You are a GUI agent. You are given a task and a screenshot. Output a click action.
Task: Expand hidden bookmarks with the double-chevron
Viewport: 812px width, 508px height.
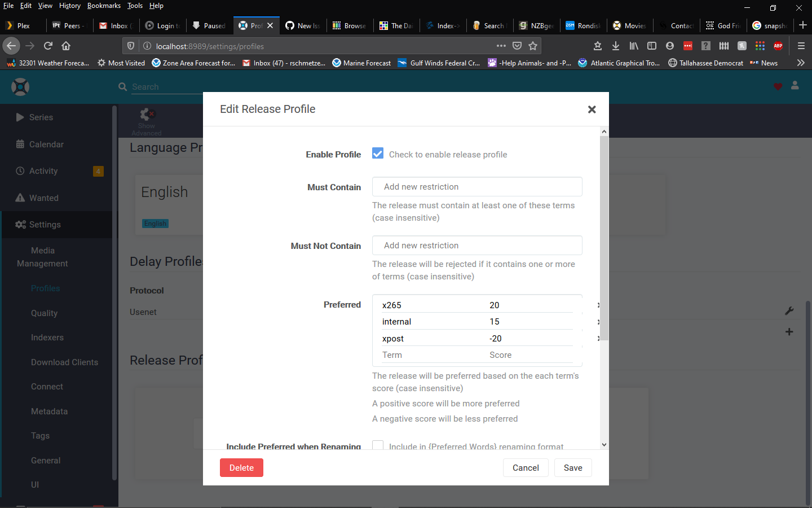tap(801, 63)
